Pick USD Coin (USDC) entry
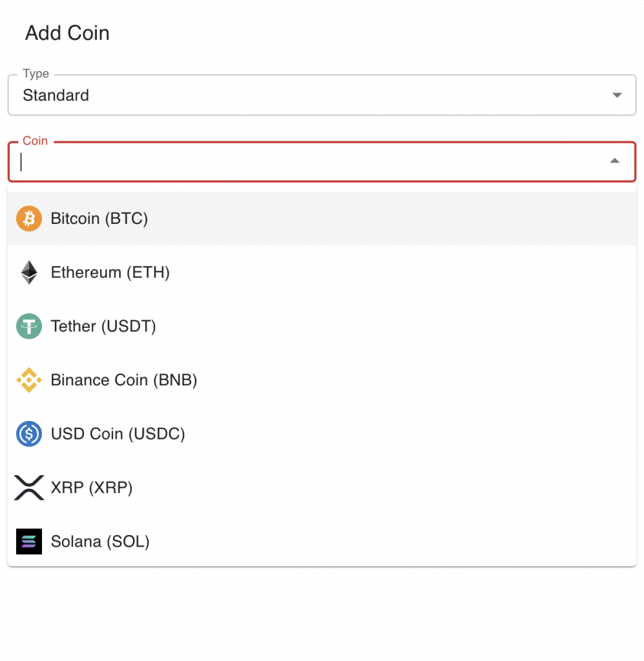 pos(322,434)
